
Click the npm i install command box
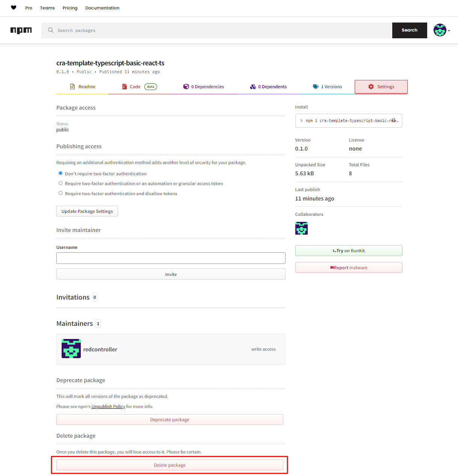point(349,121)
